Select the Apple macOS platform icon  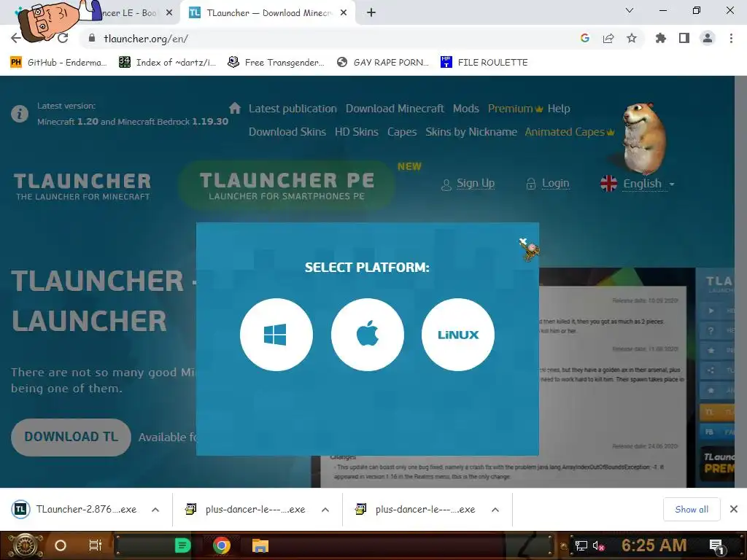(368, 335)
